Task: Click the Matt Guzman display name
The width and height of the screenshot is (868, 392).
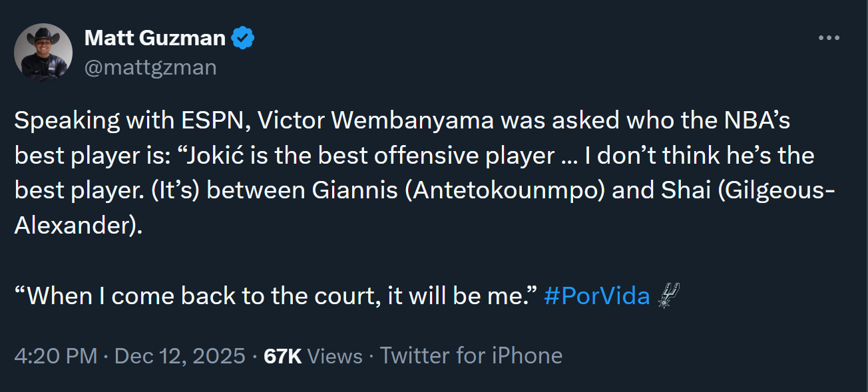Action: pos(154,39)
